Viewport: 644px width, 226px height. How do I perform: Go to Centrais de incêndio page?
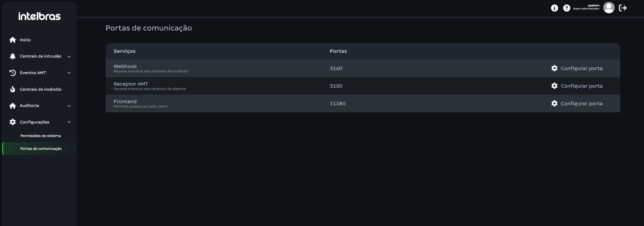pos(41,89)
